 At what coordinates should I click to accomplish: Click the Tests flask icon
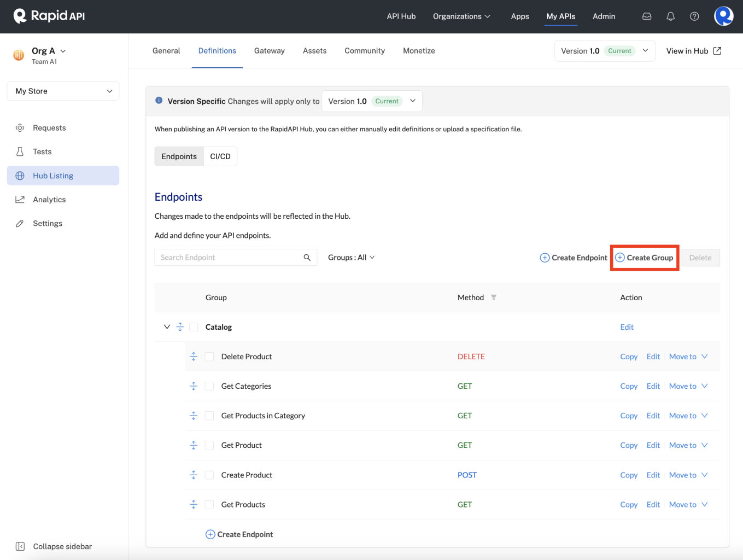pos(20,151)
